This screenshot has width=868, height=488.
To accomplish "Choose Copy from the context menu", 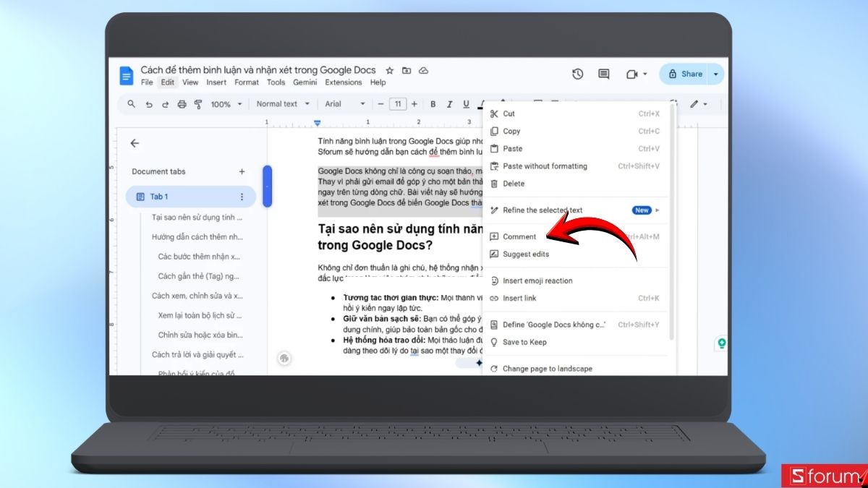I will [575, 131].
